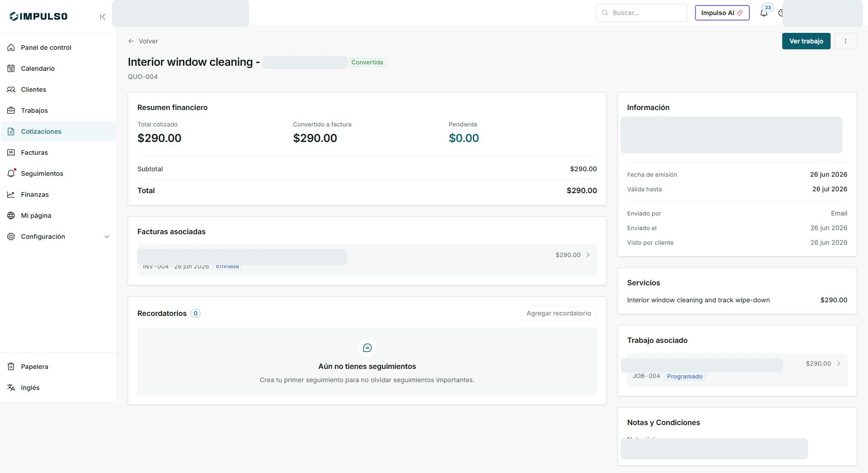Click the Enviada invoice status badge
The width and height of the screenshot is (868, 473).
[227, 267]
